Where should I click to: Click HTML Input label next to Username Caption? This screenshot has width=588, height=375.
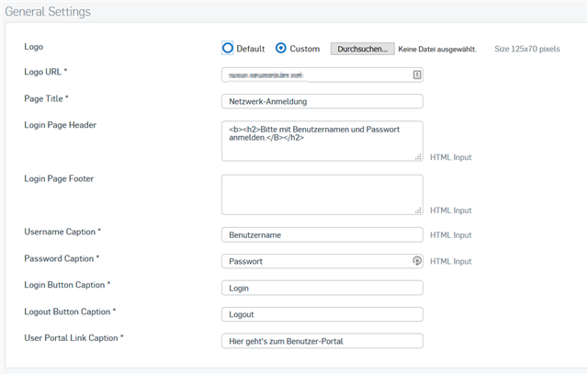[x=450, y=235]
